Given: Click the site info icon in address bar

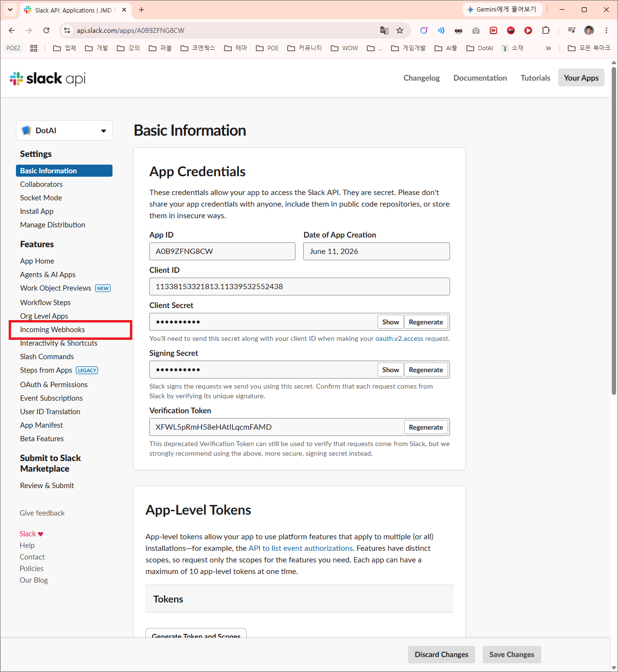Looking at the screenshot, I should click(x=67, y=30).
